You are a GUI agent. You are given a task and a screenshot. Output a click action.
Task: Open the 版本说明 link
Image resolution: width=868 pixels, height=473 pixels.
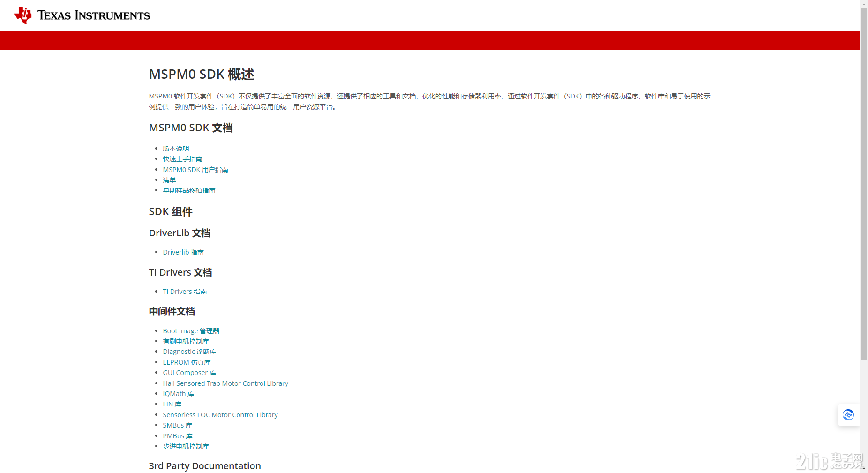[176, 149]
